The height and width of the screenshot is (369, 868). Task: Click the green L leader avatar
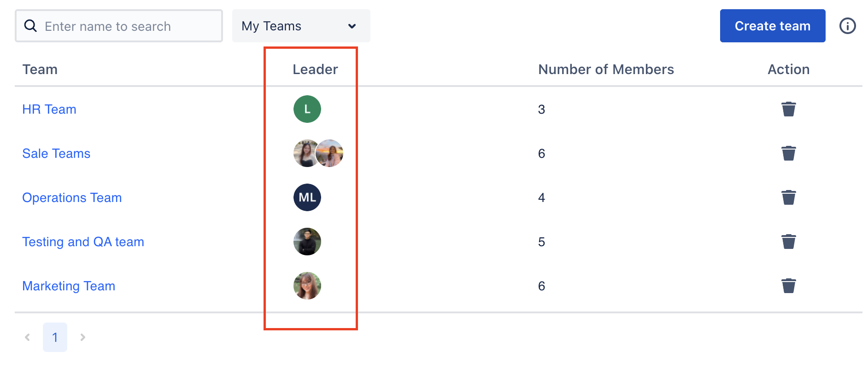pos(307,109)
